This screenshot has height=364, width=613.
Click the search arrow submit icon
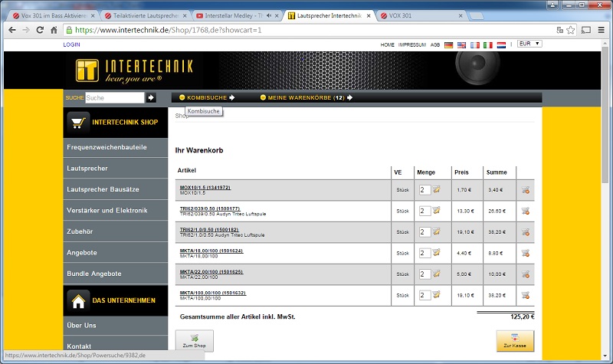[x=151, y=98]
